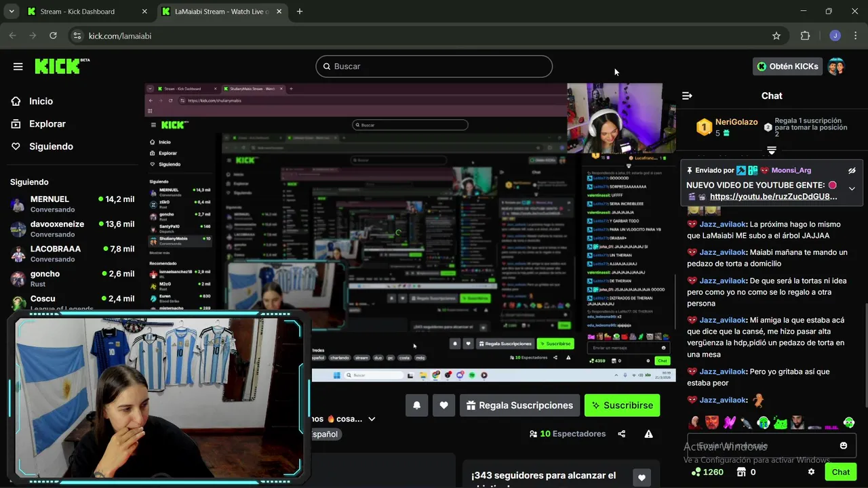The width and height of the screenshot is (868, 488).
Task: Collapse the chat panel with arrow icon
Action: 687,96
